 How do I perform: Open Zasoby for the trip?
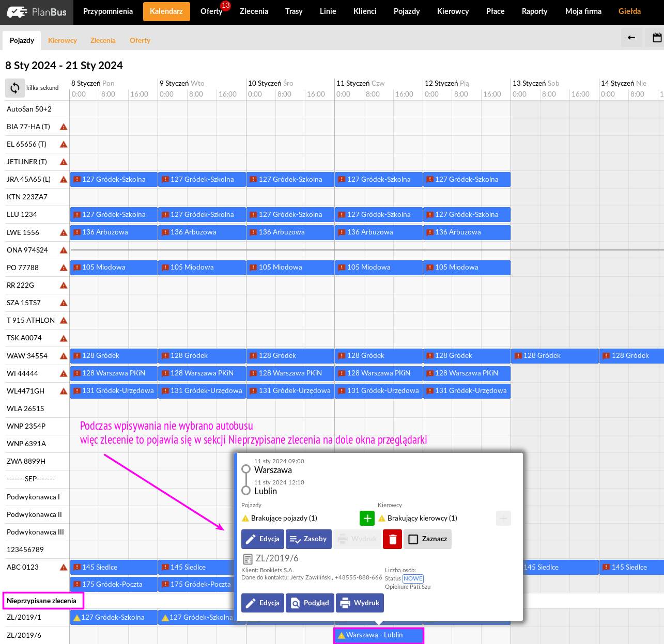click(308, 539)
